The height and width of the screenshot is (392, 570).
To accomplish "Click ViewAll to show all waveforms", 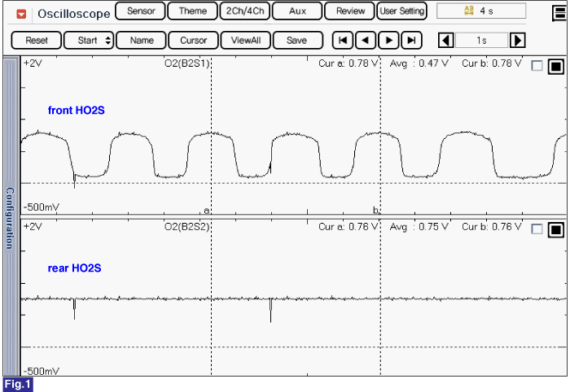I will [246, 41].
